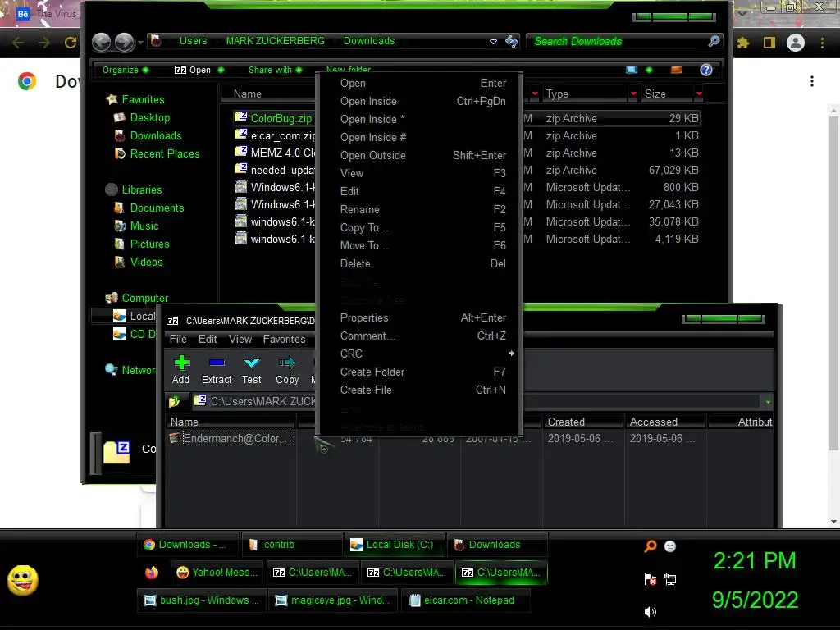Click MARK ZUCKERBERG in Explorer breadcrumb
Image resolution: width=840 pixels, height=630 pixels.
(276, 41)
